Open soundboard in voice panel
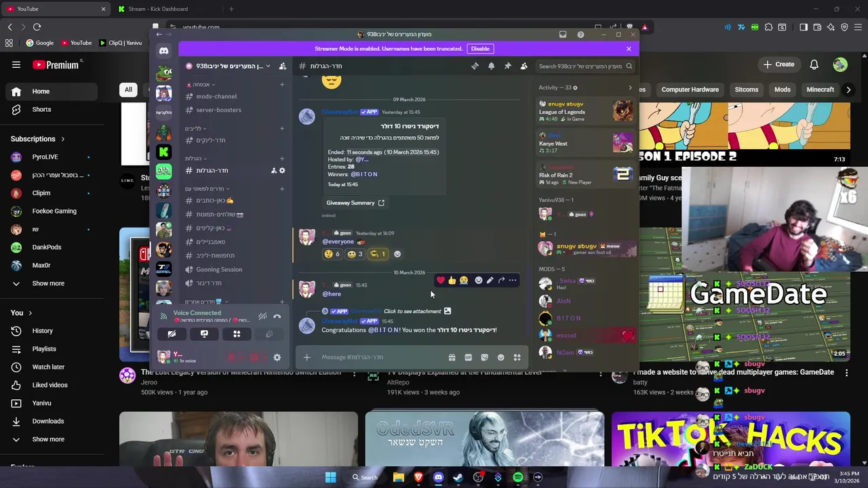This screenshot has width=868, height=488. (x=269, y=334)
